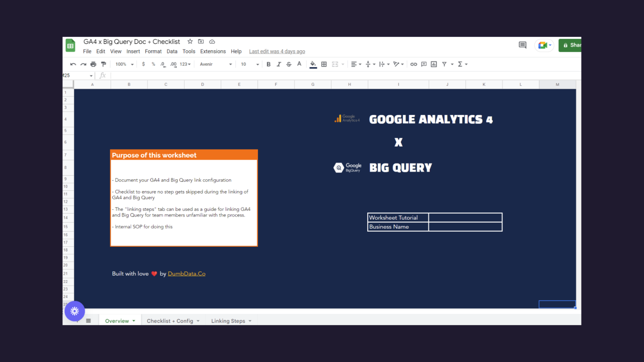Switch to the Linking Steps tab
Screen dimensions: 644x362
[x=228, y=321]
